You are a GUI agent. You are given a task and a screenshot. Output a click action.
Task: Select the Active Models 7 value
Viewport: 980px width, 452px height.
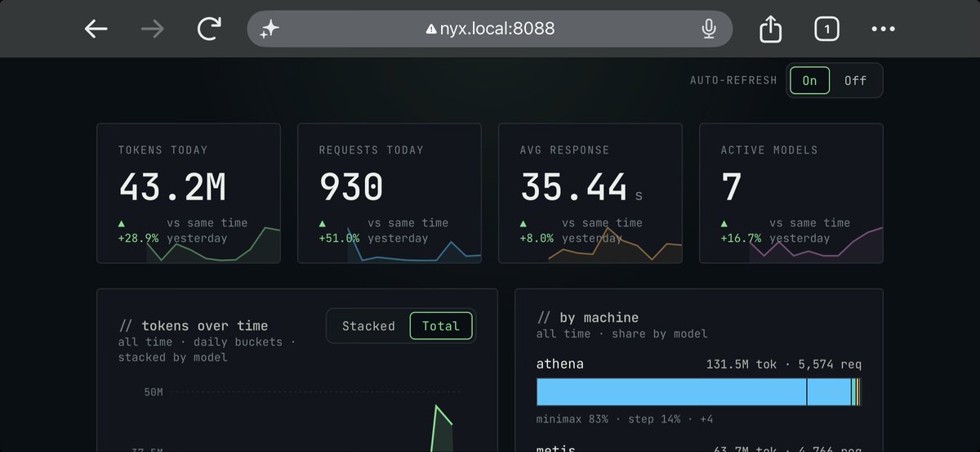(x=732, y=187)
